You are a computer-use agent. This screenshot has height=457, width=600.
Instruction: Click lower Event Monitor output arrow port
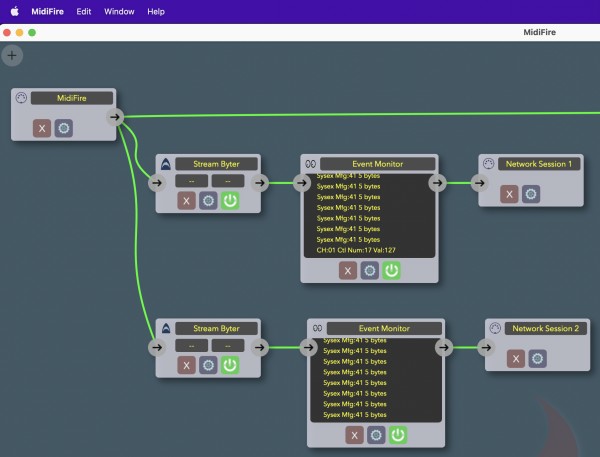point(444,347)
